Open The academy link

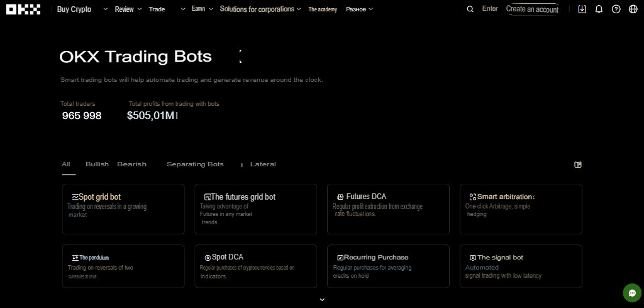323,9
